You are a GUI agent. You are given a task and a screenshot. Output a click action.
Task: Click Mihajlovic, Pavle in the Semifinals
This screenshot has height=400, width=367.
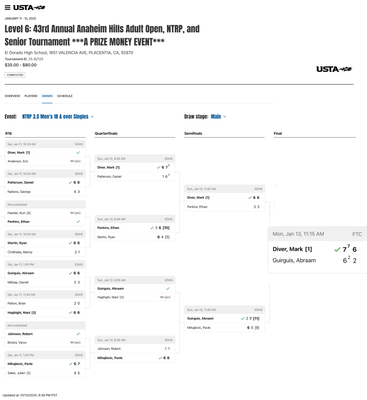199,328
